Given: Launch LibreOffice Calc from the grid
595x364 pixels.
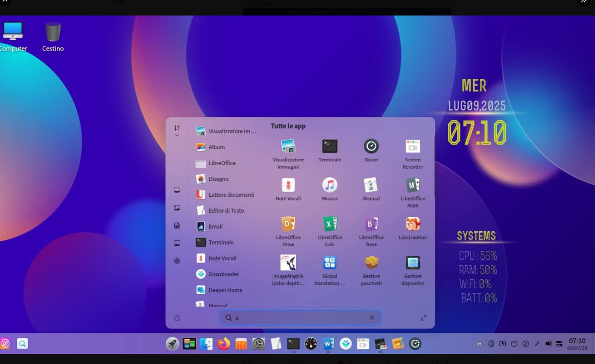Looking at the screenshot, I should [330, 224].
